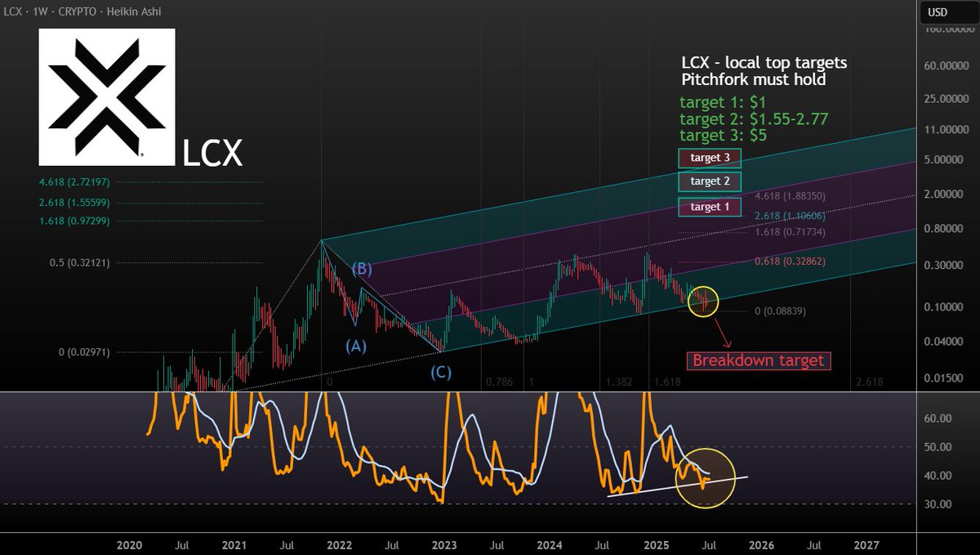Image resolution: width=980 pixels, height=555 pixels.
Task: Select fib level '0 (0.02971)'
Action: pyautogui.click(x=84, y=352)
